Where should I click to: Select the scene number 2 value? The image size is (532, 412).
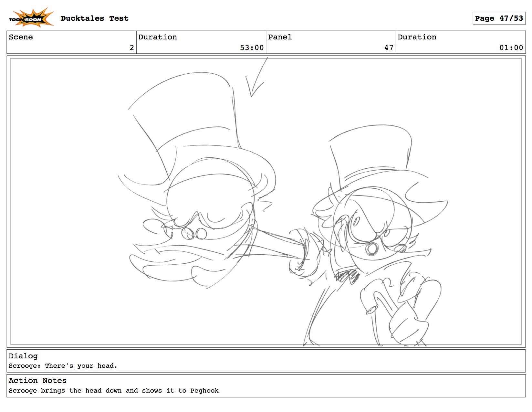click(x=131, y=48)
